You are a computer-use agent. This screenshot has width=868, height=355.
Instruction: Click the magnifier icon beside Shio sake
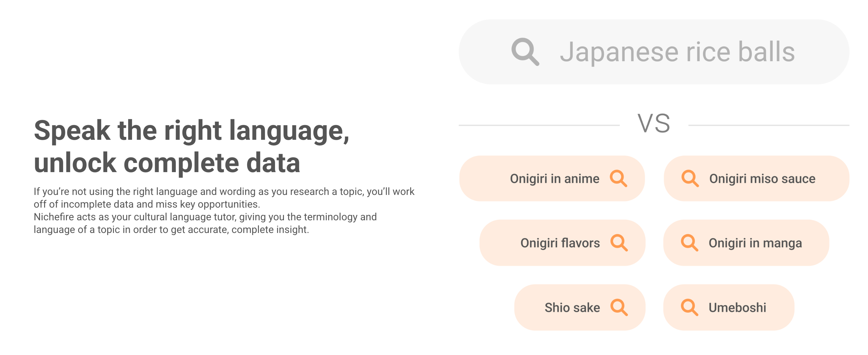[619, 307]
